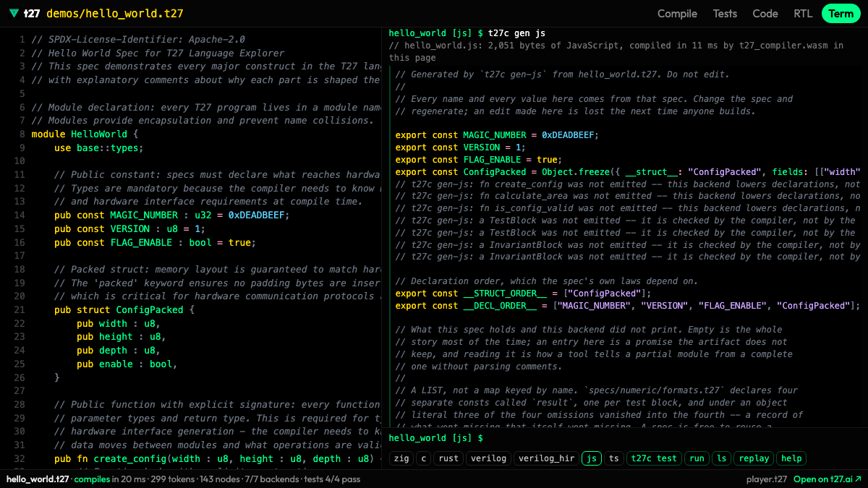868x488 pixels.
Task: Click 't27c gen js' terminal command
Action: click(x=516, y=33)
